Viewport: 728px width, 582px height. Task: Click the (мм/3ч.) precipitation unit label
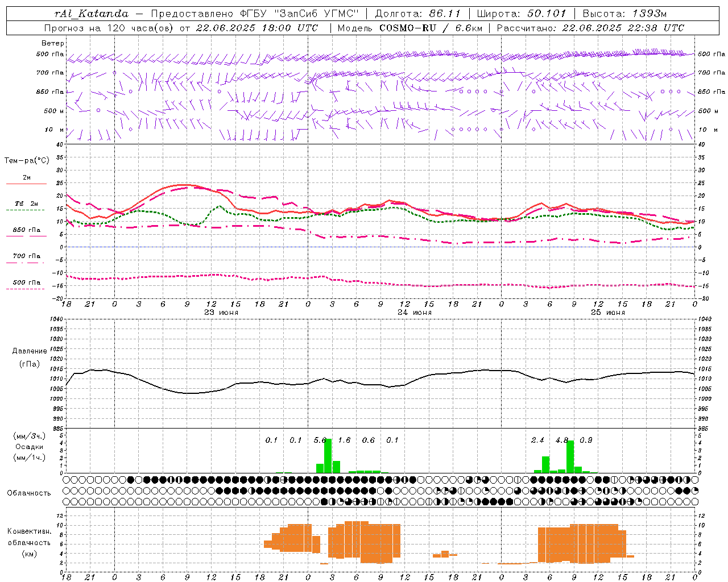[x=29, y=436]
